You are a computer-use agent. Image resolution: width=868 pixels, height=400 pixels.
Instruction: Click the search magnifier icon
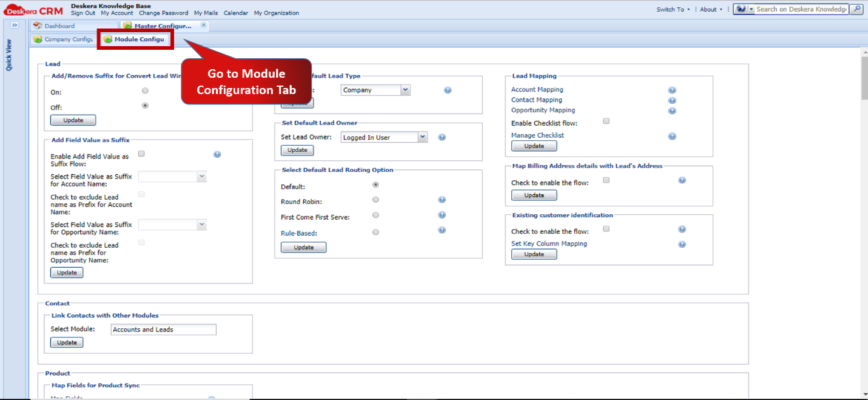pos(855,9)
